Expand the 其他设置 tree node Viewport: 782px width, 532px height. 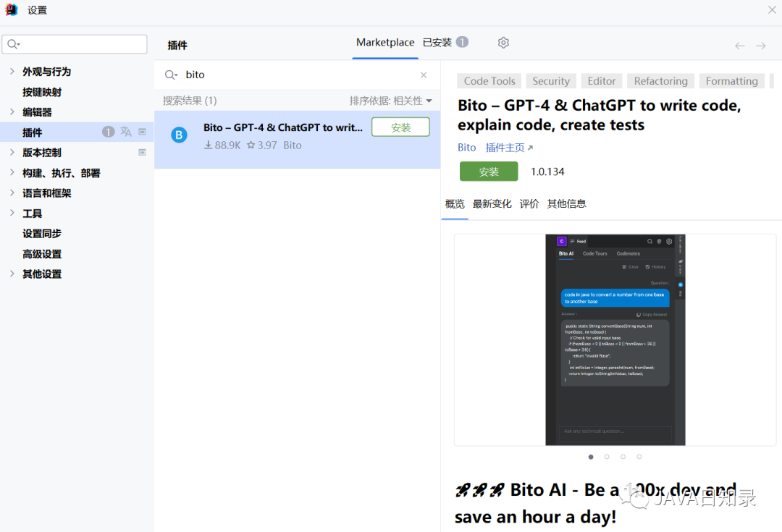click(x=12, y=273)
